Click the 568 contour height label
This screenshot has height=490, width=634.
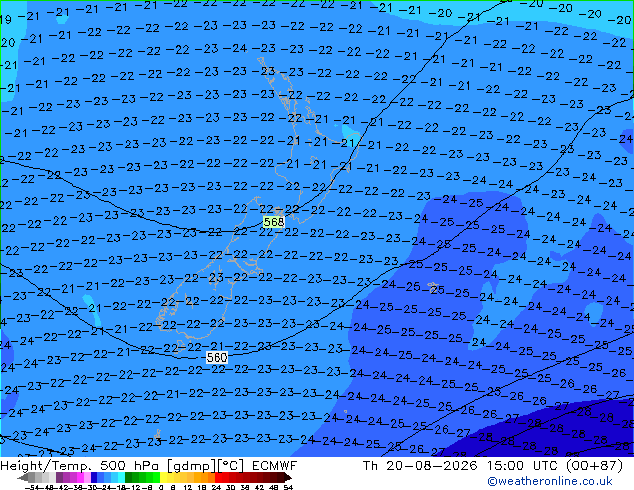pyautogui.click(x=274, y=222)
